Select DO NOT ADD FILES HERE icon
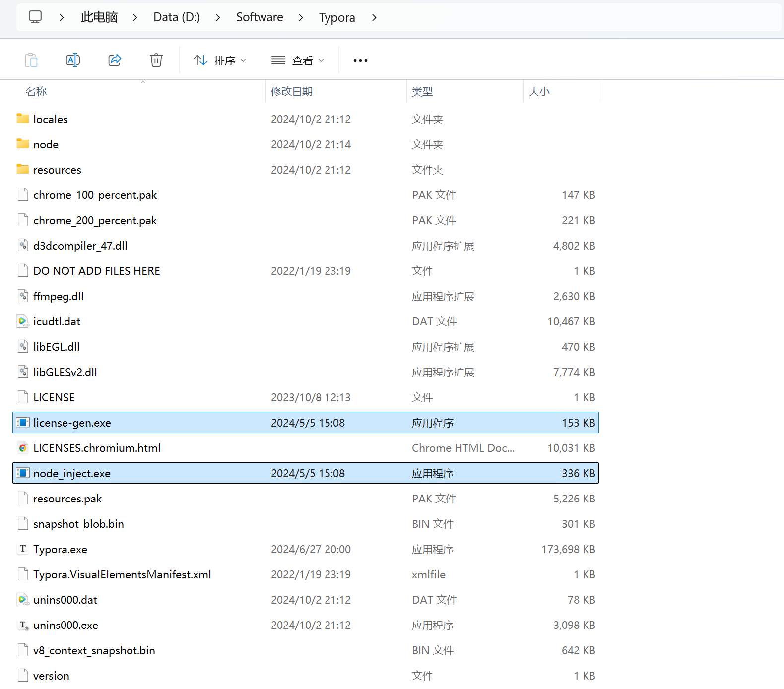 click(x=23, y=270)
